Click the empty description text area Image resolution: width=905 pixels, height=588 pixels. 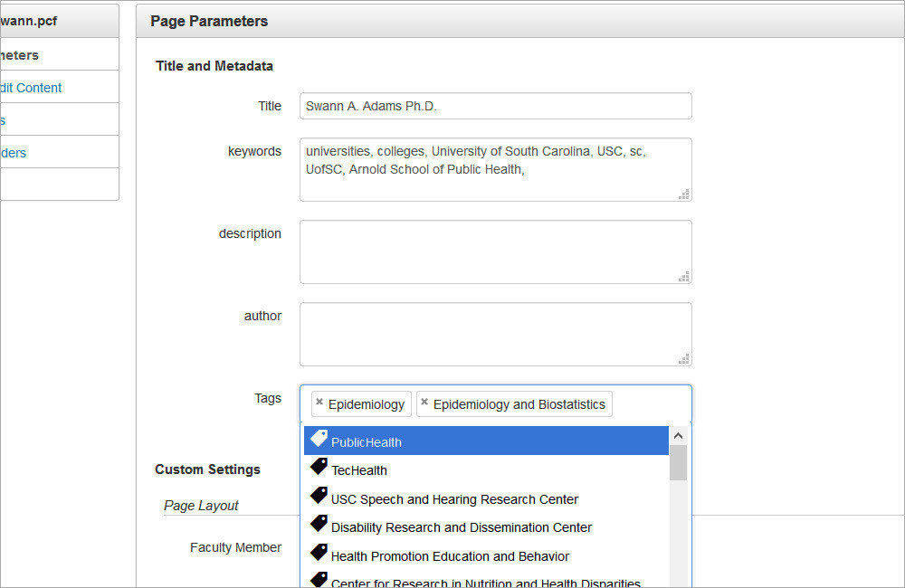click(495, 251)
